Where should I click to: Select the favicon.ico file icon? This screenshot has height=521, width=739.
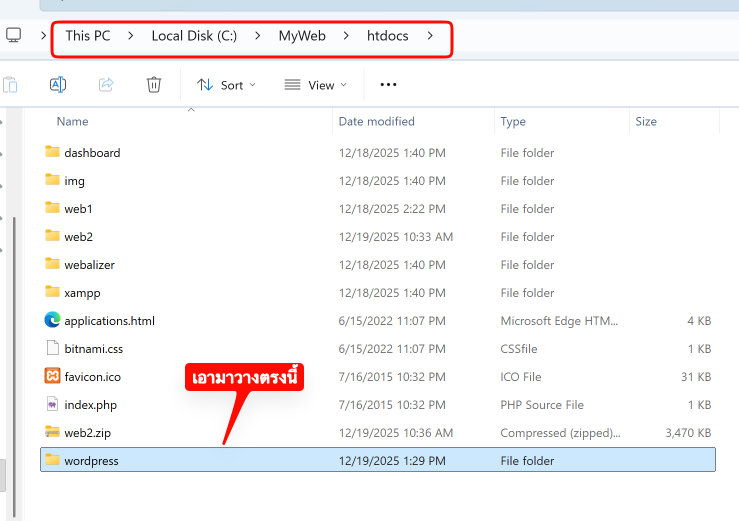(x=53, y=377)
